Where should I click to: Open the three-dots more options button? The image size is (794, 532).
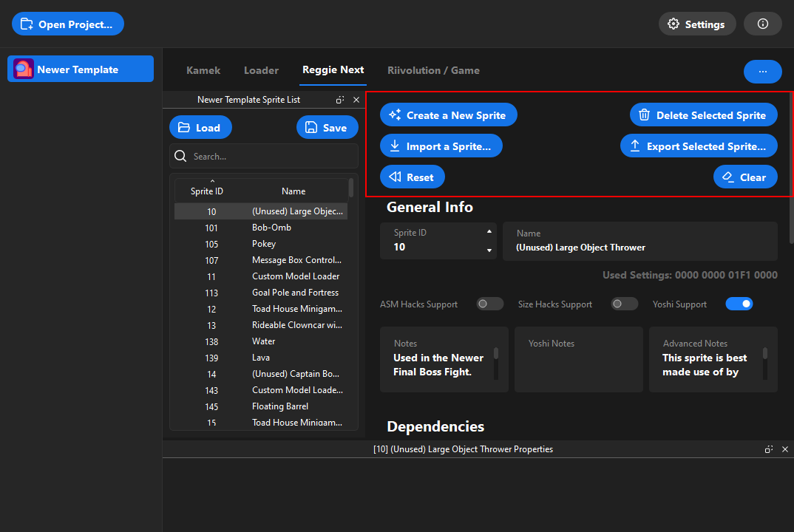(763, 72)
